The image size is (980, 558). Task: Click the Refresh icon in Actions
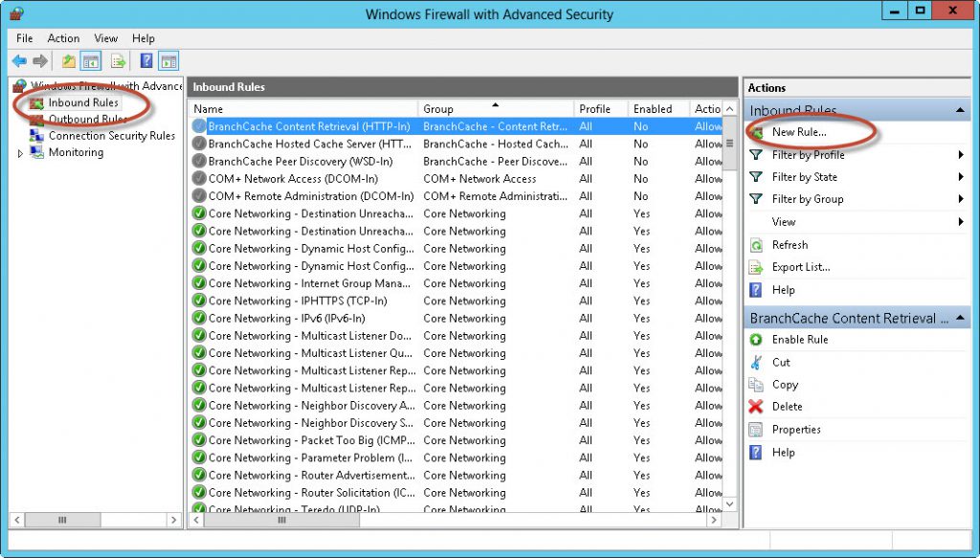pos(756,245)
